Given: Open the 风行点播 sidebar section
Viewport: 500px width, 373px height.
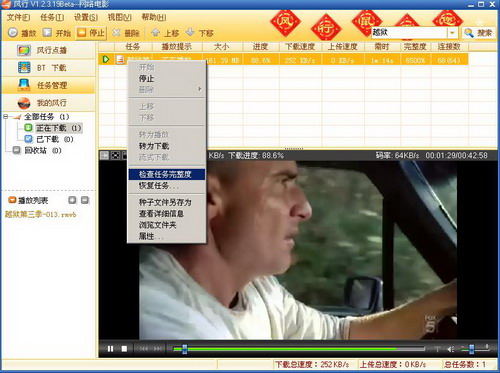Looking at the screenshot, I should click(48, 50).
